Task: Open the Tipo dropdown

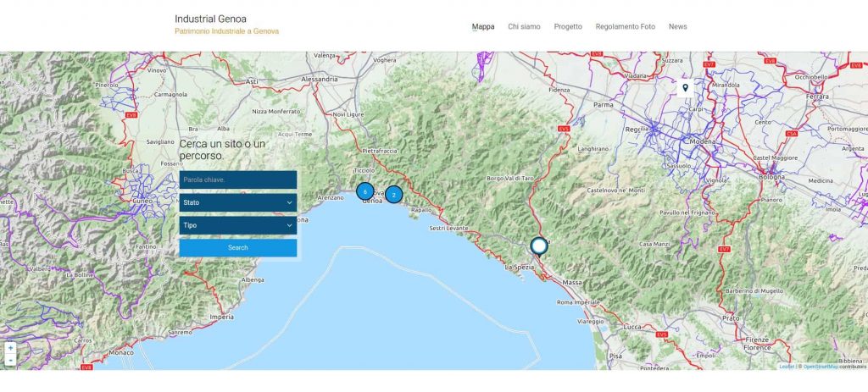Action: [238, 225]
